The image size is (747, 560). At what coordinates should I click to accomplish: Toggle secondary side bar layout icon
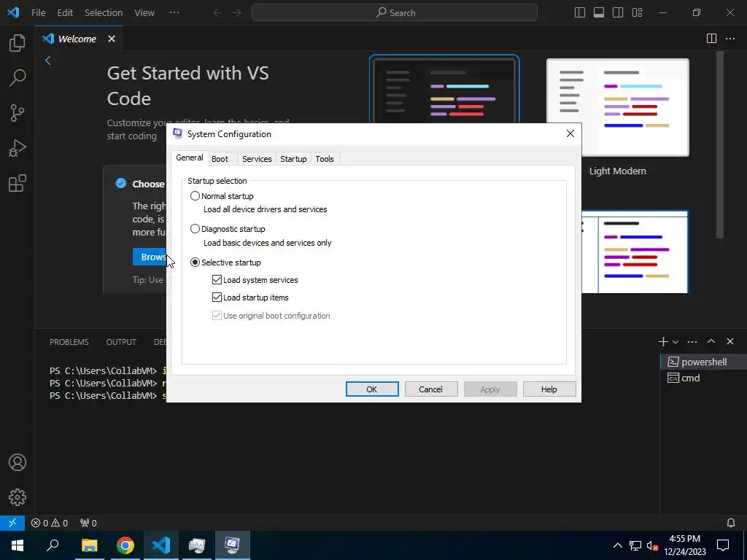click(618, 13)
